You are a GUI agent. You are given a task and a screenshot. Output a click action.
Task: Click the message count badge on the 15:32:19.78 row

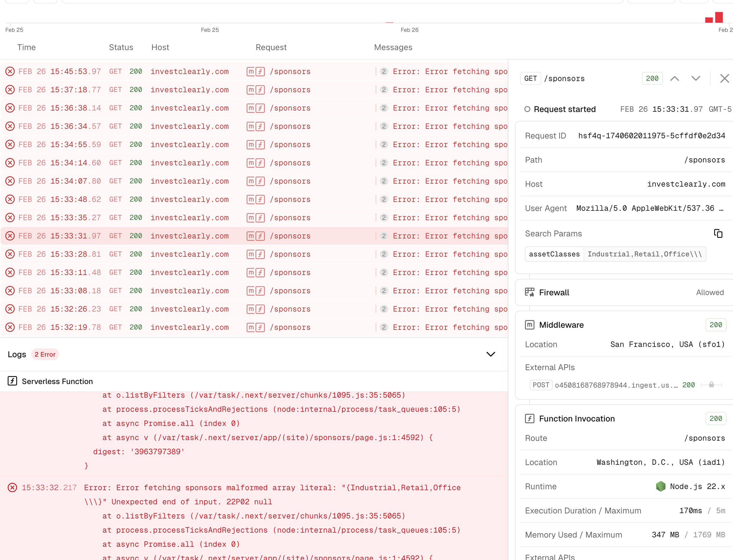pos(384,327)
